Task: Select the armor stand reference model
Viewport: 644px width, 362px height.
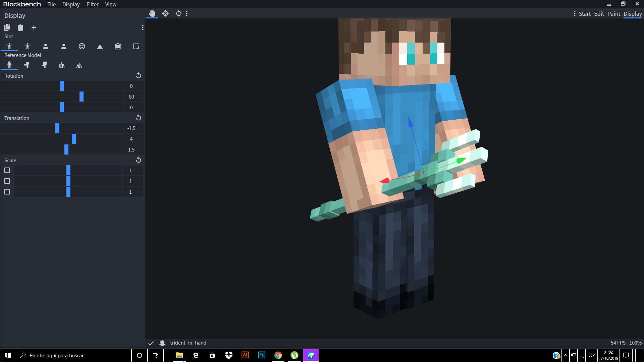Action: click(62, 65)
